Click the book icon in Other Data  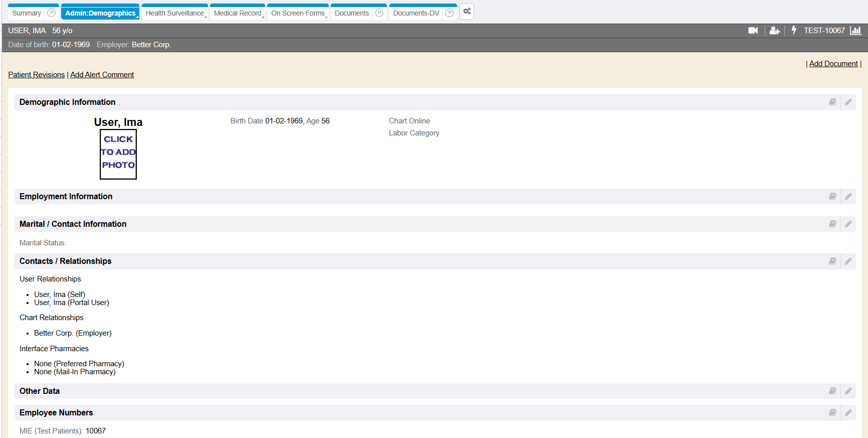pyautogui.click(x=832, y=391)
